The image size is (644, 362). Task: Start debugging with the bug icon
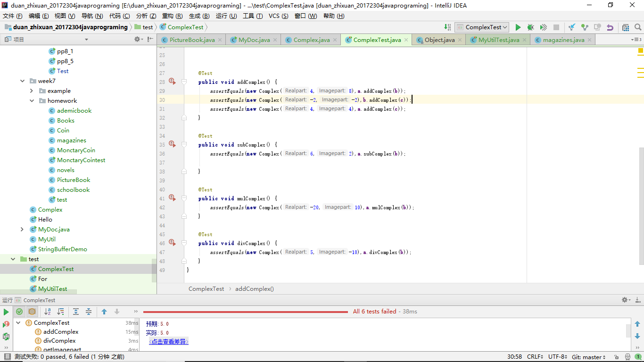[530, 27]
